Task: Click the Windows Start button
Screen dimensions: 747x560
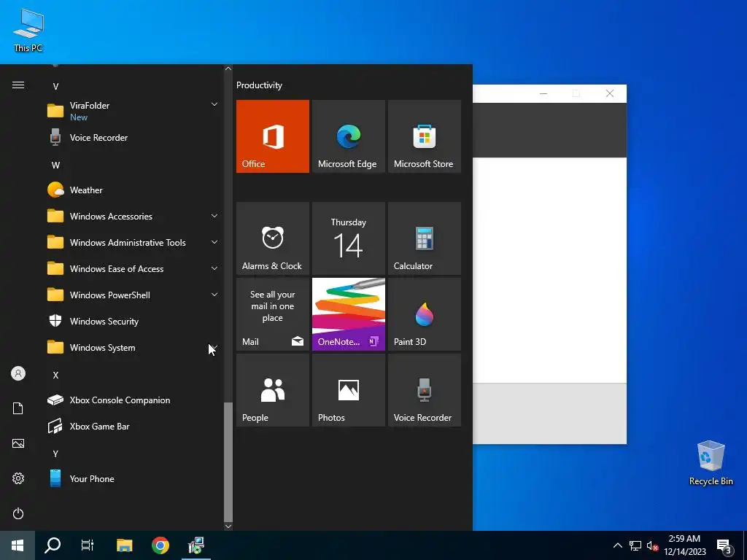Action: click(x=18, y=545)
